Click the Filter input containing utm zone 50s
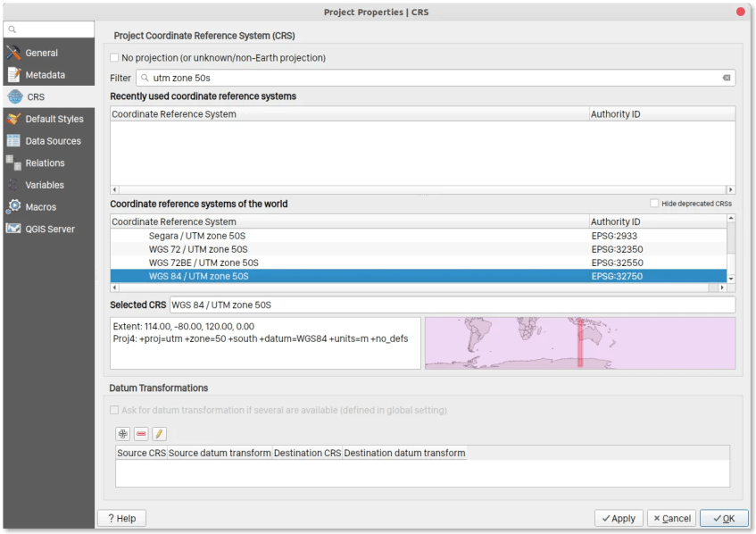The width and height of the screenshot is (756, 534). pyautogui.click(x=436, y=78)
